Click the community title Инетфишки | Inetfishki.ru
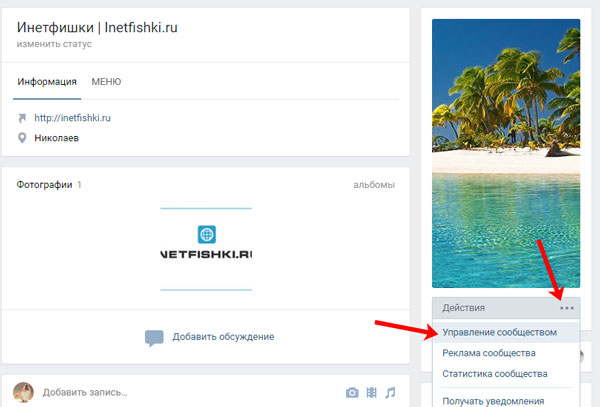This screenshot has width=600, height=407. pyautogui.click(x=97, y=28)
